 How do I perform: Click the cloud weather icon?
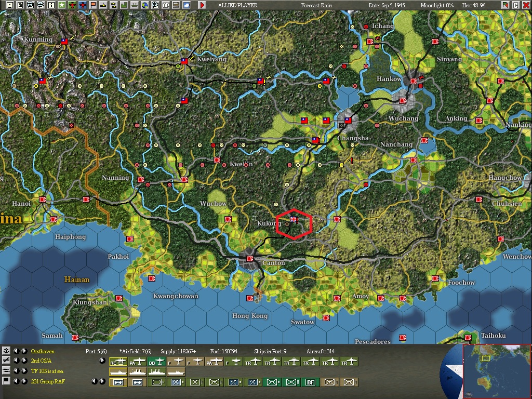point(187,5)
